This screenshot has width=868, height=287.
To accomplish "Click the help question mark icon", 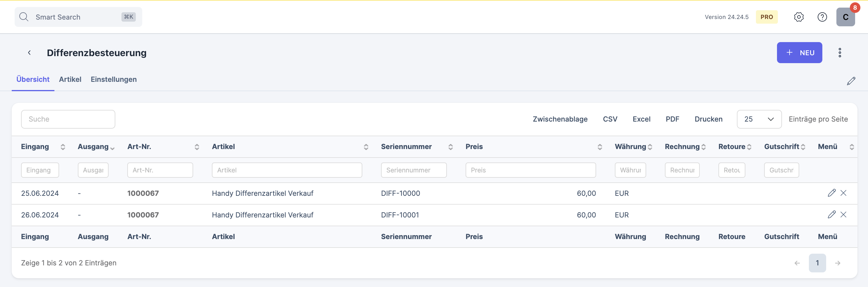I will [x=822, y=17].
